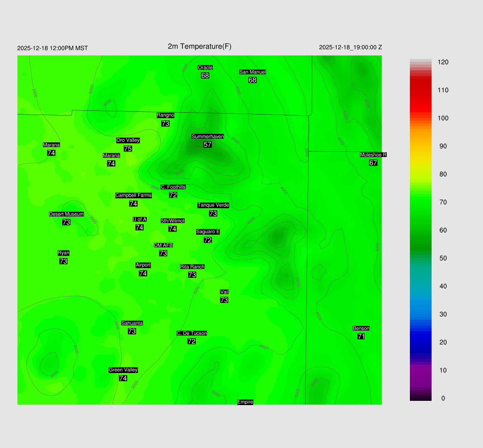
Task: Select the DM AFB station label
Action: pos(163,245)
